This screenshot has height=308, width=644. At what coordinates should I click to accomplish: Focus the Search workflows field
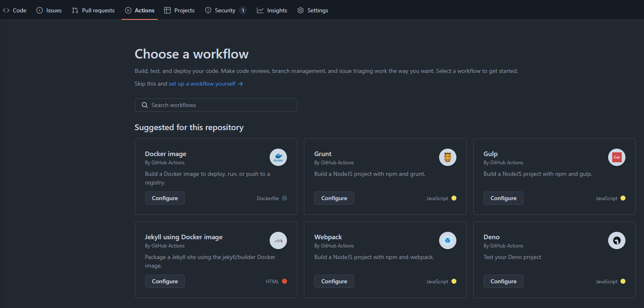pyautogui.click(x=216, y=105)
